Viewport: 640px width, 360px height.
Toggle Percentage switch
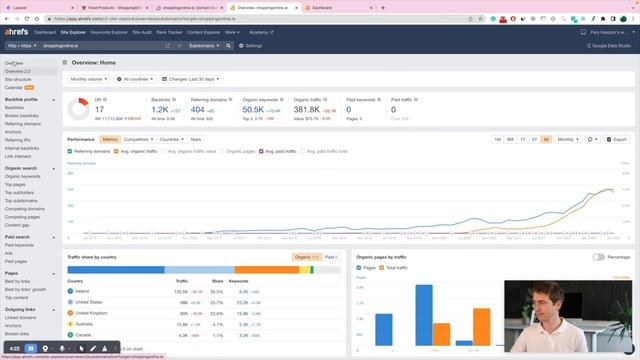598,257
